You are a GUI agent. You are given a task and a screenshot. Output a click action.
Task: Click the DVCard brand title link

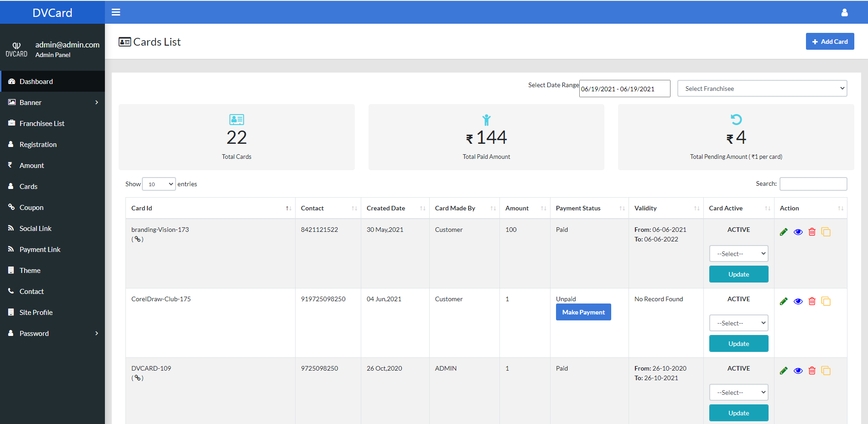52,12
